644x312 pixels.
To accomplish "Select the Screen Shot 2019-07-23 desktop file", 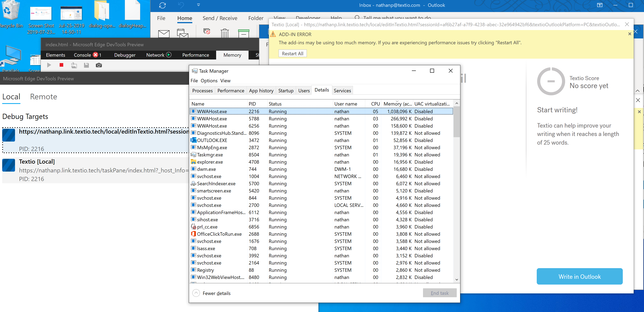I will (x=41, y=20).
